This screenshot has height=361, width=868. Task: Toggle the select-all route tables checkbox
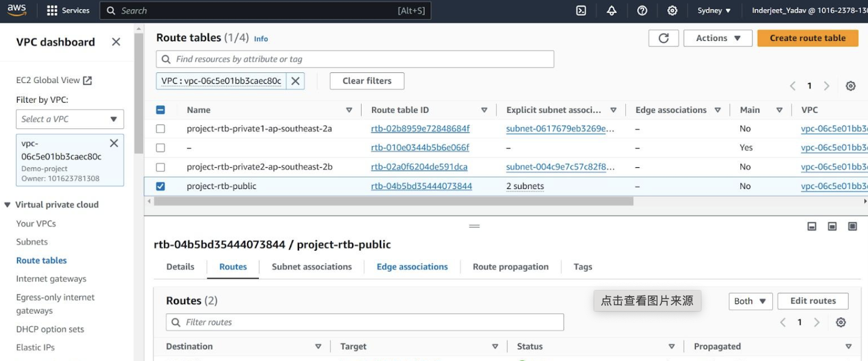(160, 110)
